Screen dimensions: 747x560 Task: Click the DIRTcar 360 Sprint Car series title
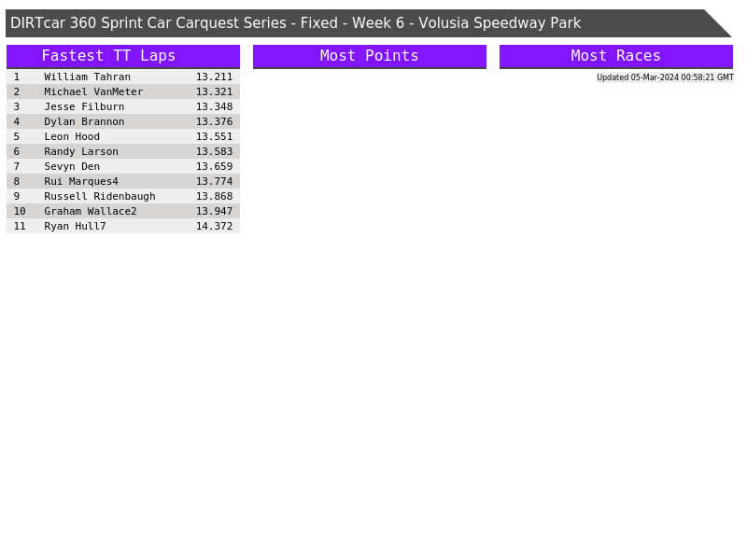[x=295, y=23]
